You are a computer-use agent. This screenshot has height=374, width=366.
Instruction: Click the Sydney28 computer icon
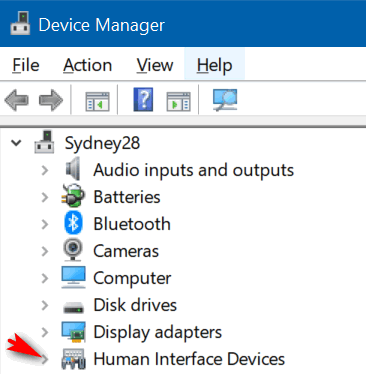44,142
